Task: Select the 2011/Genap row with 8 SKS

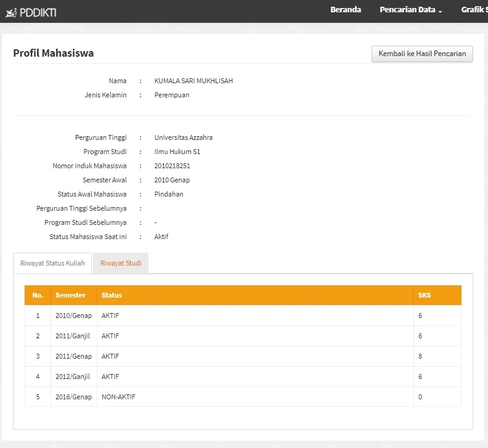Action: point(73,356)
